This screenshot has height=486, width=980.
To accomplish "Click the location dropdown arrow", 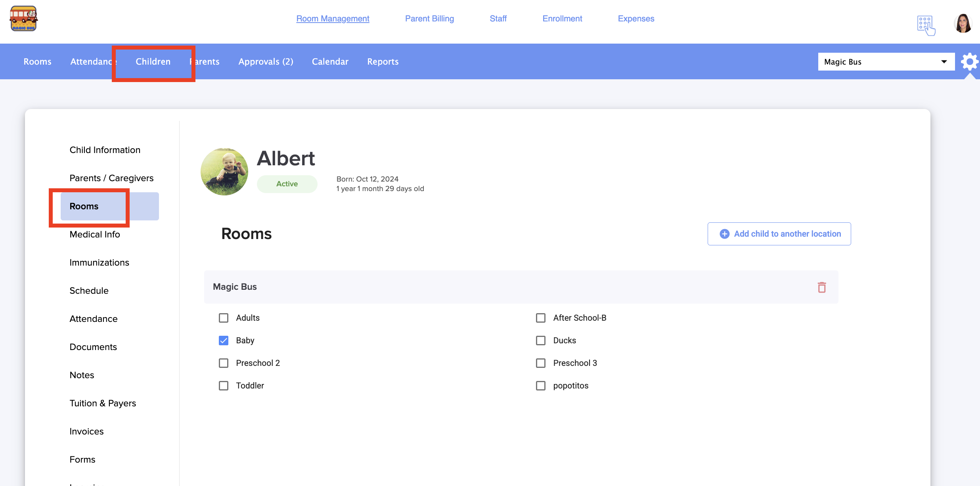I will point(944,62).
